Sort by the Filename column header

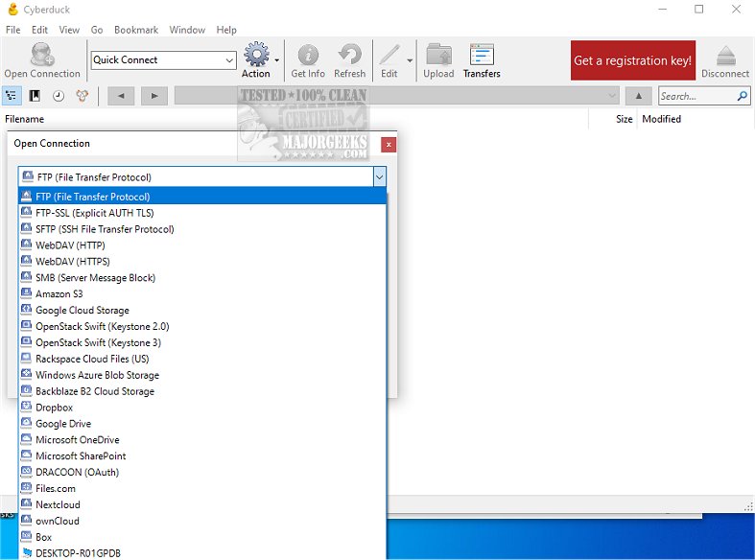tap(24, 119)
